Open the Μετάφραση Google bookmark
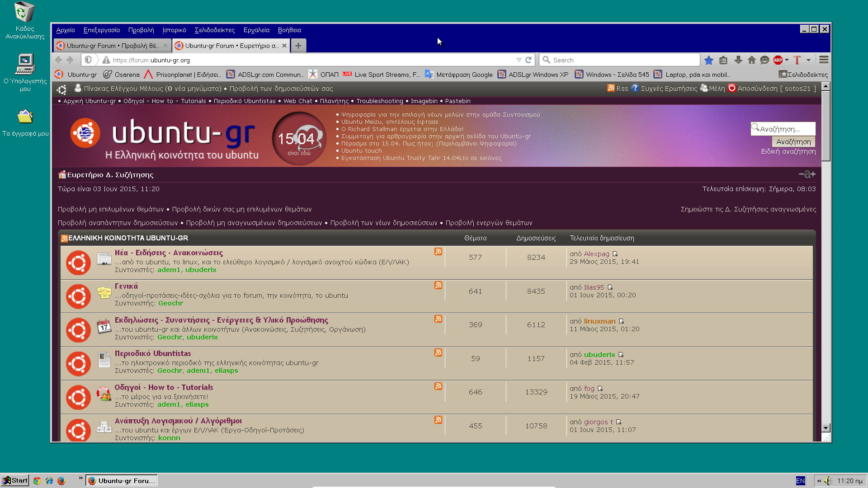Viewport: 868px width, 488px height. 459,75
